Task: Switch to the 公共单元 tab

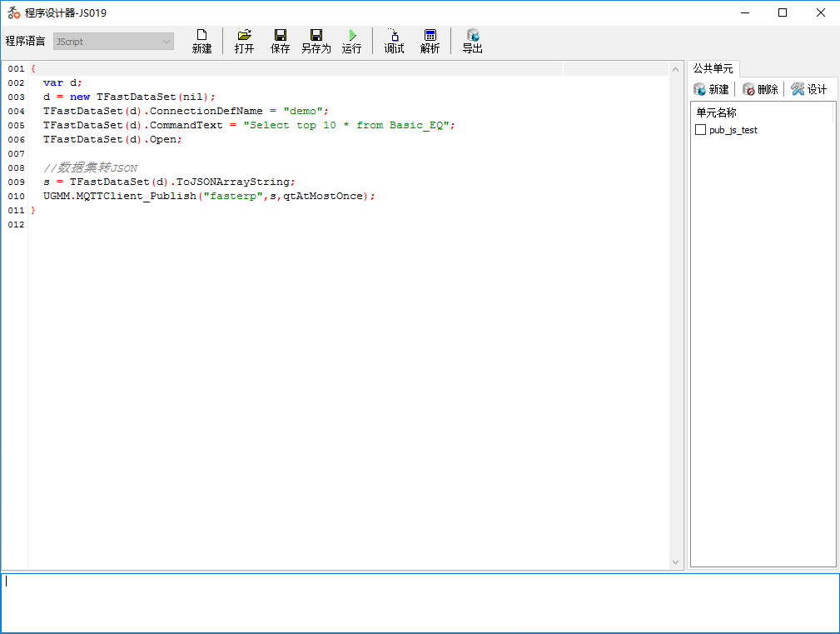Action: (713, 68)
